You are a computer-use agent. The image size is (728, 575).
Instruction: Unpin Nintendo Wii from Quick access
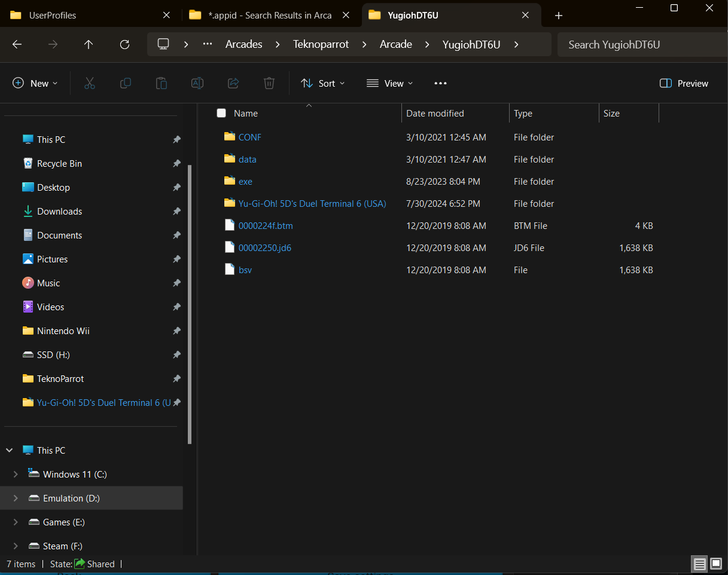176,331
